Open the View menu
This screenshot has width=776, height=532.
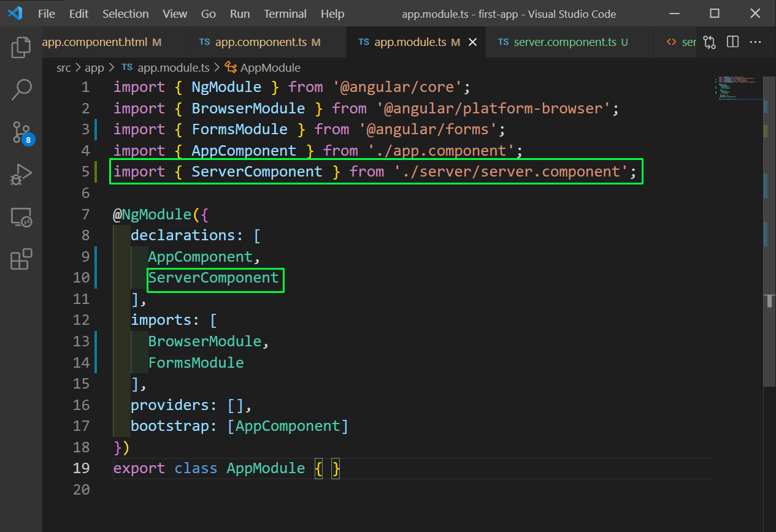click(x=175, y=13)
